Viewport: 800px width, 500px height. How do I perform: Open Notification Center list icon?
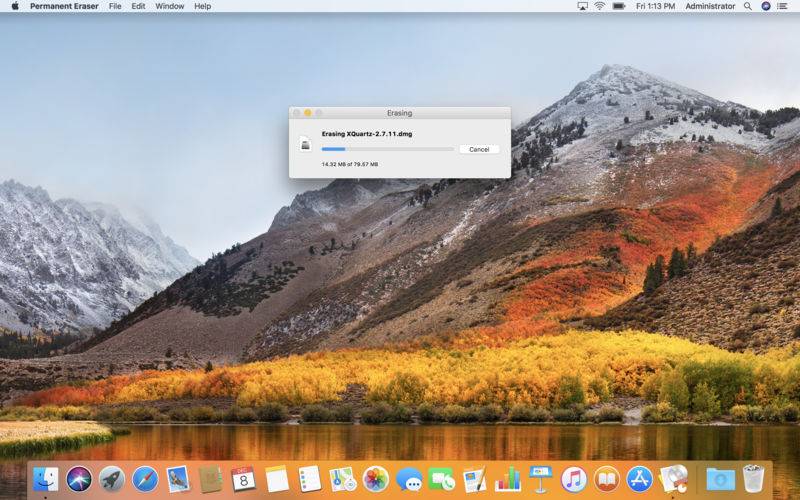[x=783, y=6]
